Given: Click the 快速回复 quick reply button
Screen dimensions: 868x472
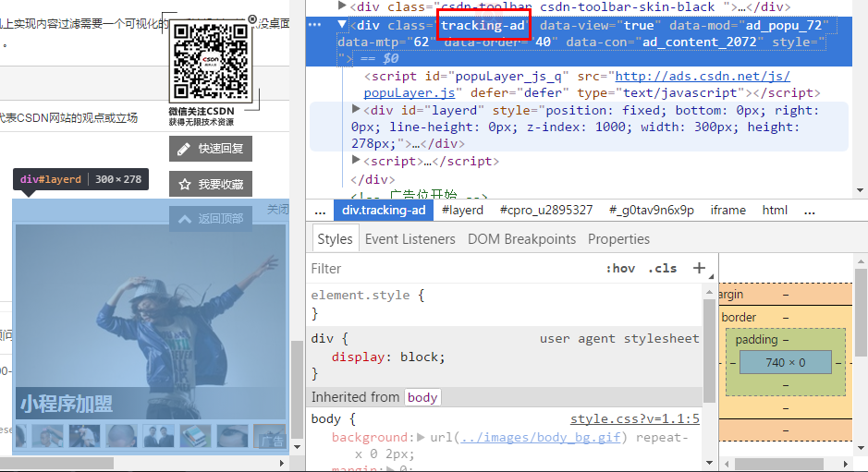Looking at the screenshot, I should [211, 149].
